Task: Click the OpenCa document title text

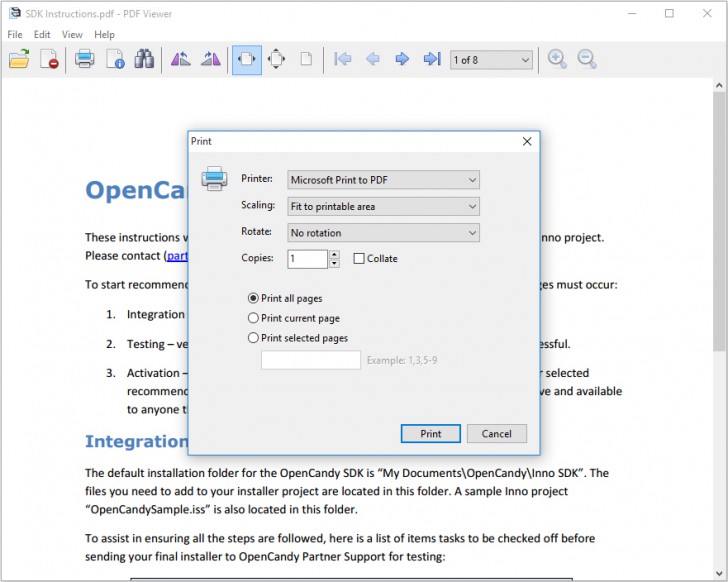Action: [x=136, y=190]
